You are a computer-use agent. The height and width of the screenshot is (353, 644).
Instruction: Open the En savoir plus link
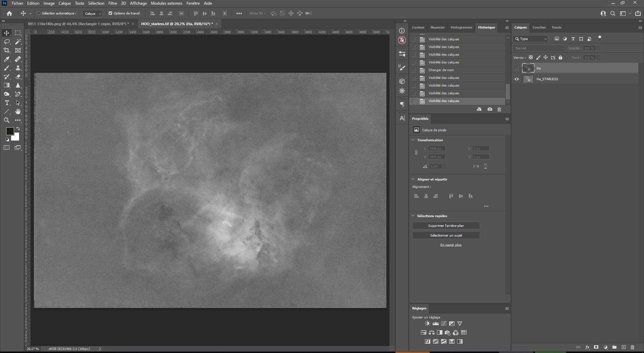coord(451,245)
